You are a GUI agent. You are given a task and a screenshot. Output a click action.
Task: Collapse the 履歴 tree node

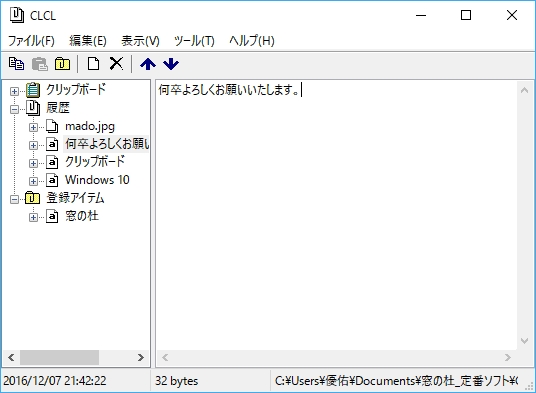[x=14, y=109]
